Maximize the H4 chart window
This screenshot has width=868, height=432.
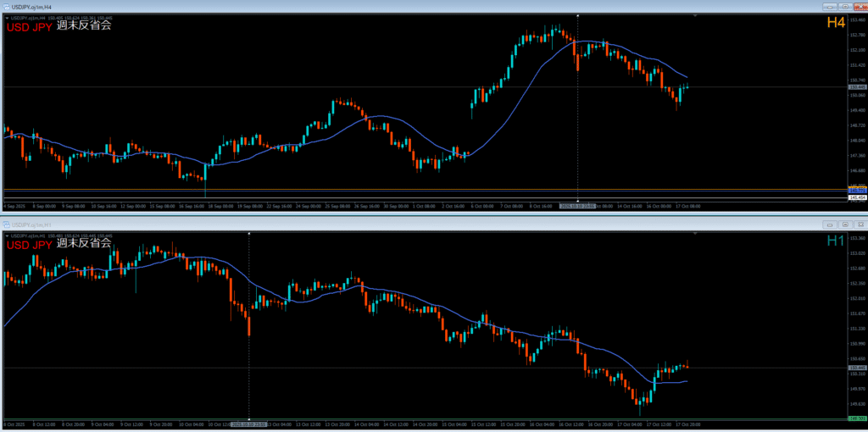point(844,7)
